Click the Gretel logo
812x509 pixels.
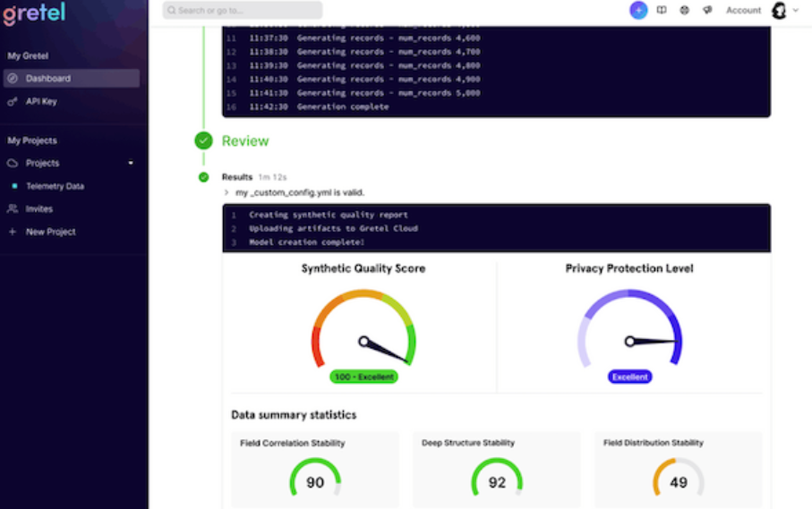tap(34, 15)
